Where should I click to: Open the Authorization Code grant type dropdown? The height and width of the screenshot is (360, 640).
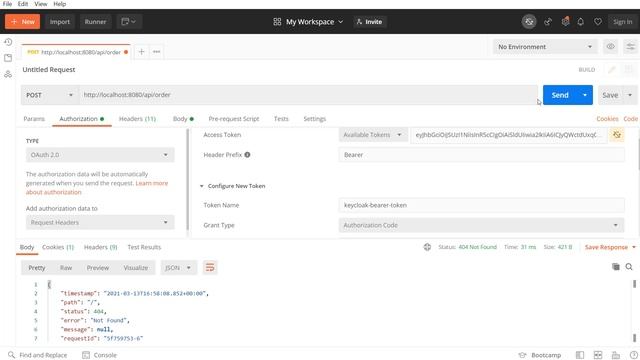[x=482, y=225]
